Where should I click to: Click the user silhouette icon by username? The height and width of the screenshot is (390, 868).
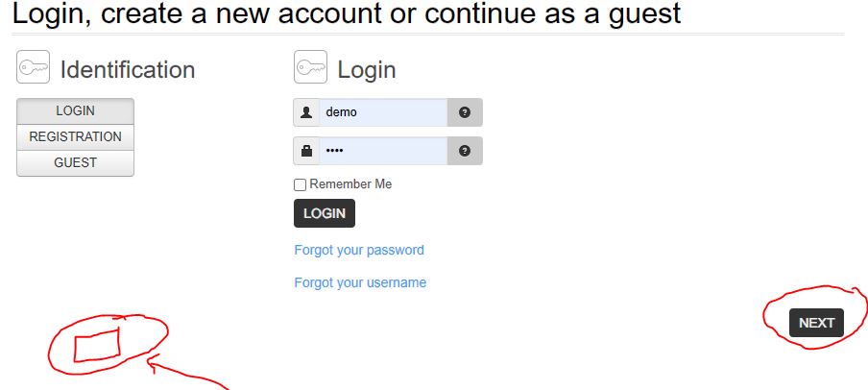click(306, 112)
